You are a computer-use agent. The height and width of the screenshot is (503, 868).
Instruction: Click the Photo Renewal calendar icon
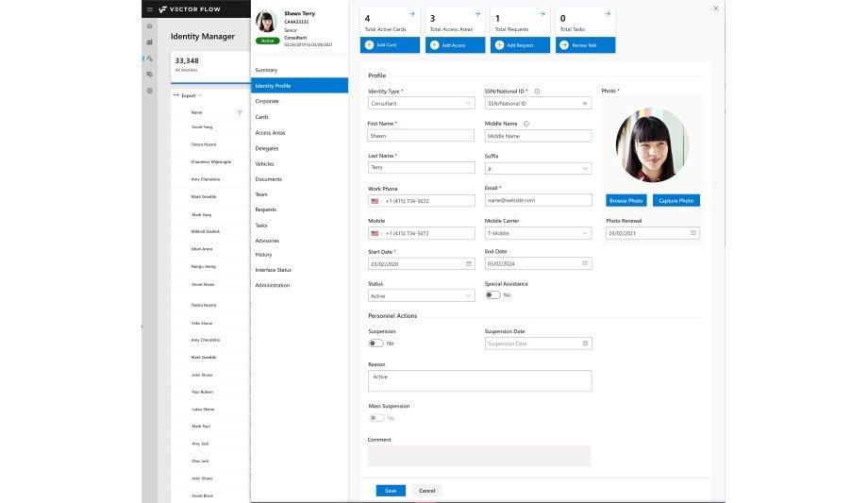tap(693, 232)
